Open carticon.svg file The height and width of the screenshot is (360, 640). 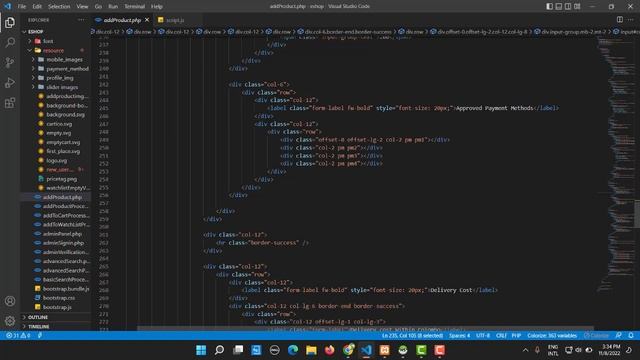click(56, 124)
